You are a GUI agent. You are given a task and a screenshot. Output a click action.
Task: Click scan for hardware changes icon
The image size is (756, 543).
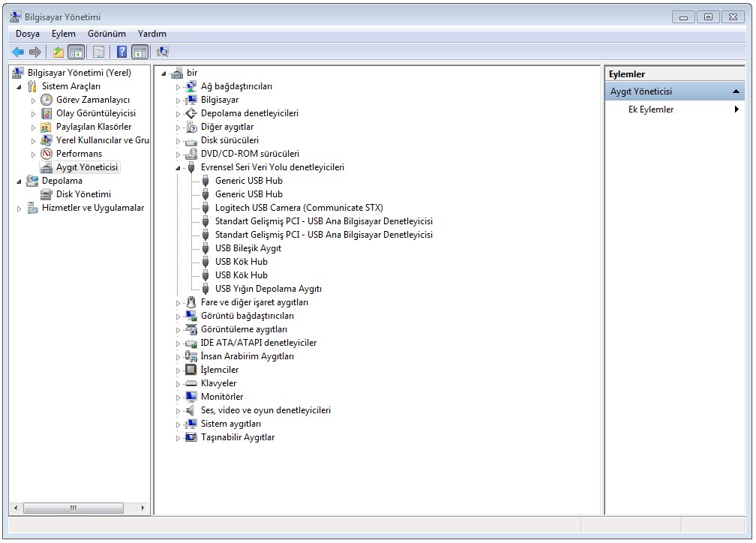(x=163, y=52)
